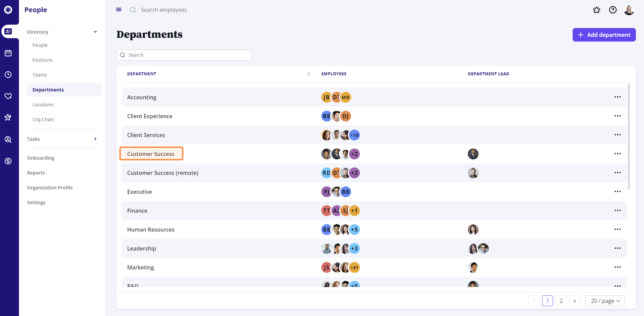Expand the Tasks section arrow
The width and height of the screenshot is (644, 316).
click(95, 139)
